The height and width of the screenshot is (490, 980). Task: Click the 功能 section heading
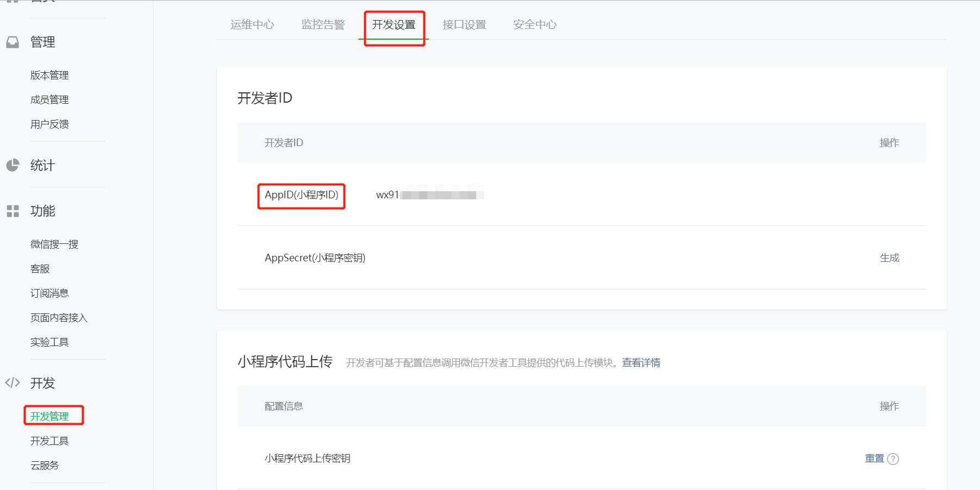click(42, 211)
